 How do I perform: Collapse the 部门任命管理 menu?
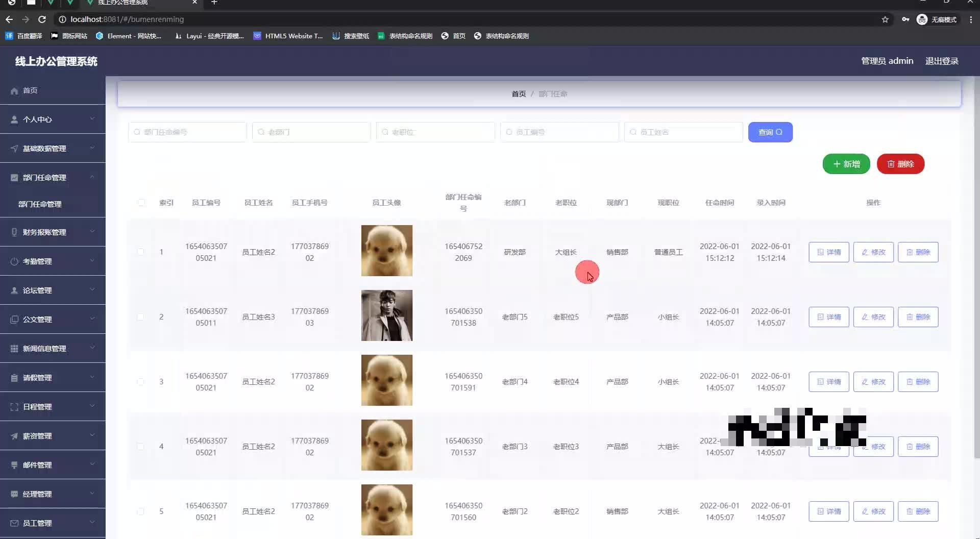(x=53, y=177)
